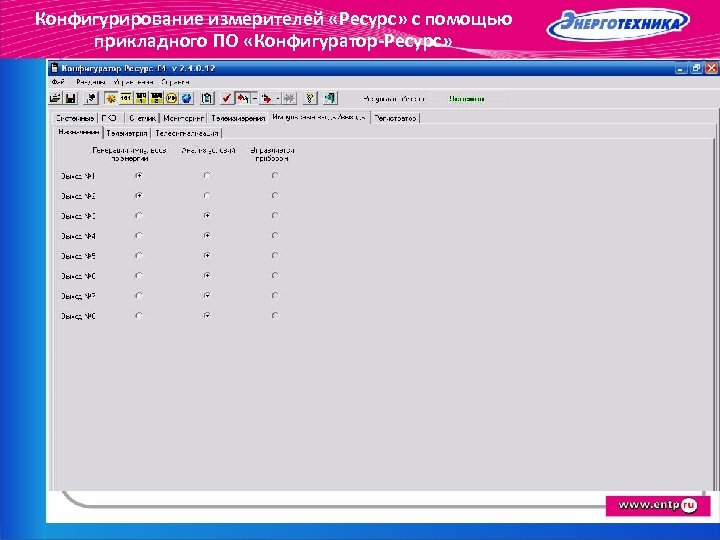720x540 pixels.
Task: Set Выход №8 to Генерация импульсов по энергии
Action: (139, 315)
